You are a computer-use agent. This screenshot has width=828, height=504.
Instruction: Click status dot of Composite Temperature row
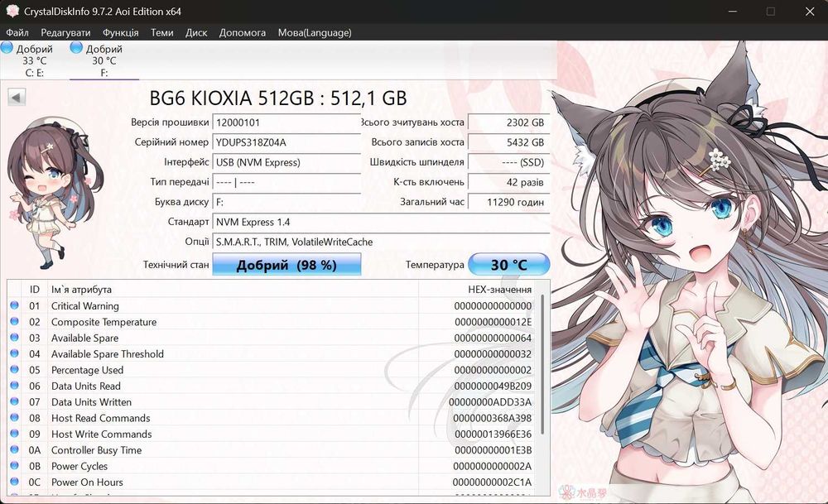click(x=14, y=321)
